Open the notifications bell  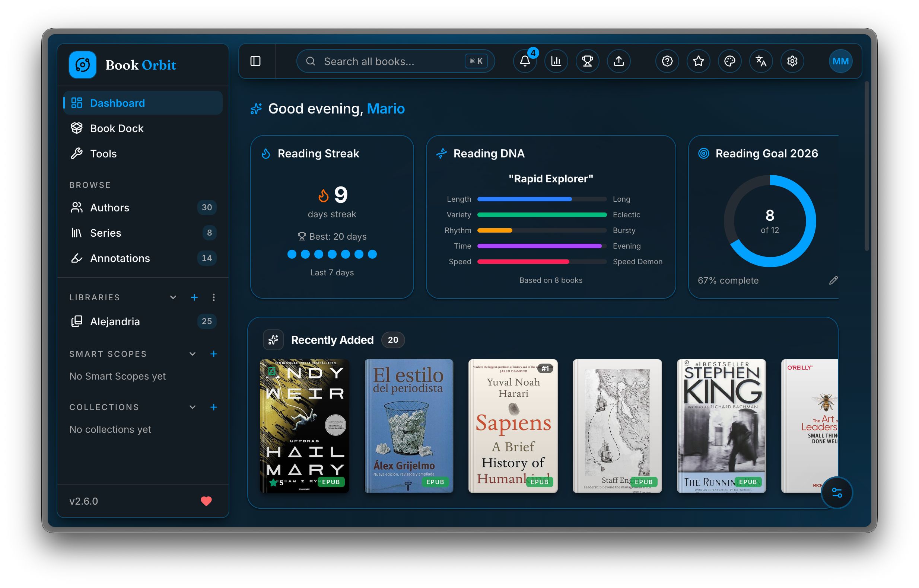click(x=525, y=61)
